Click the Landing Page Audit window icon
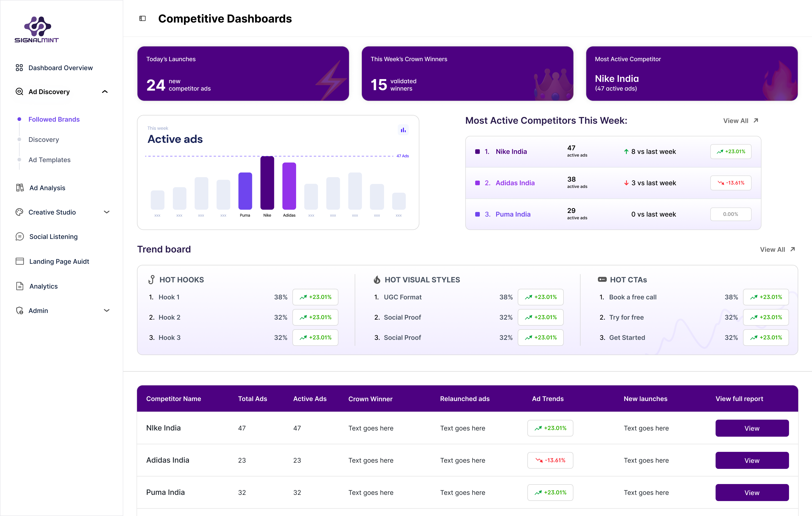This screenshot has height=516, width=812. (20, 261)
